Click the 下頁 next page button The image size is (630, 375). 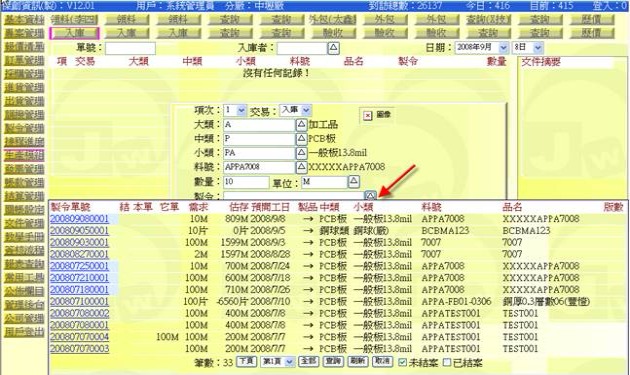[246, 361]
